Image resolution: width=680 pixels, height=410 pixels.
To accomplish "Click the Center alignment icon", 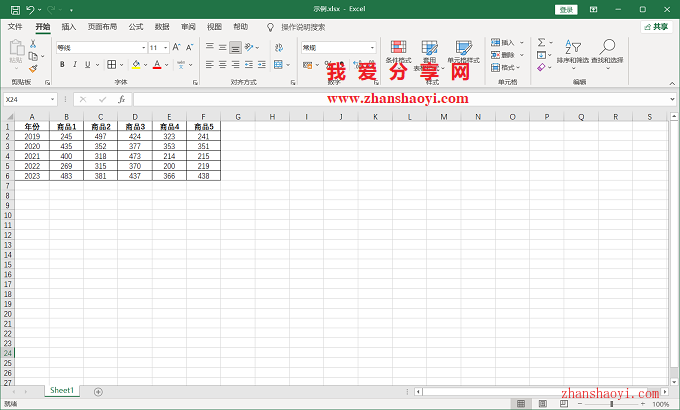I will pos(222,65).
